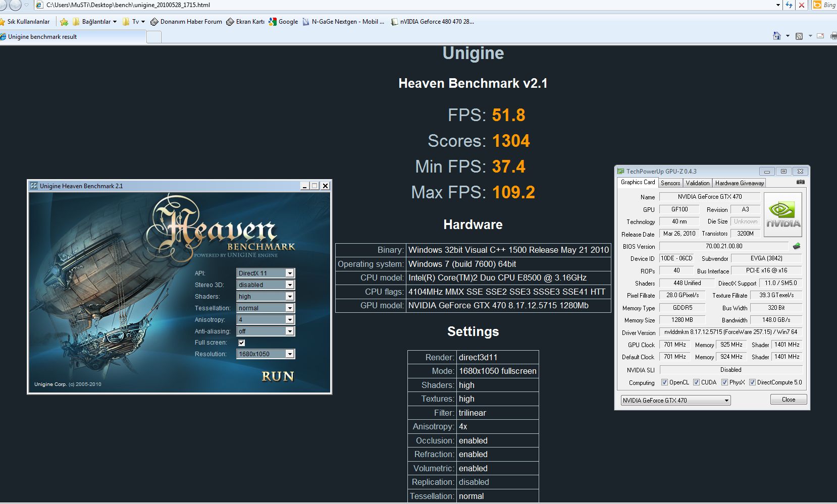Toggle the DirectCompute 5.0 checkbox
The height and width of the screenshot is (504, 837).
pyautogui.click(x=752, y=382)
